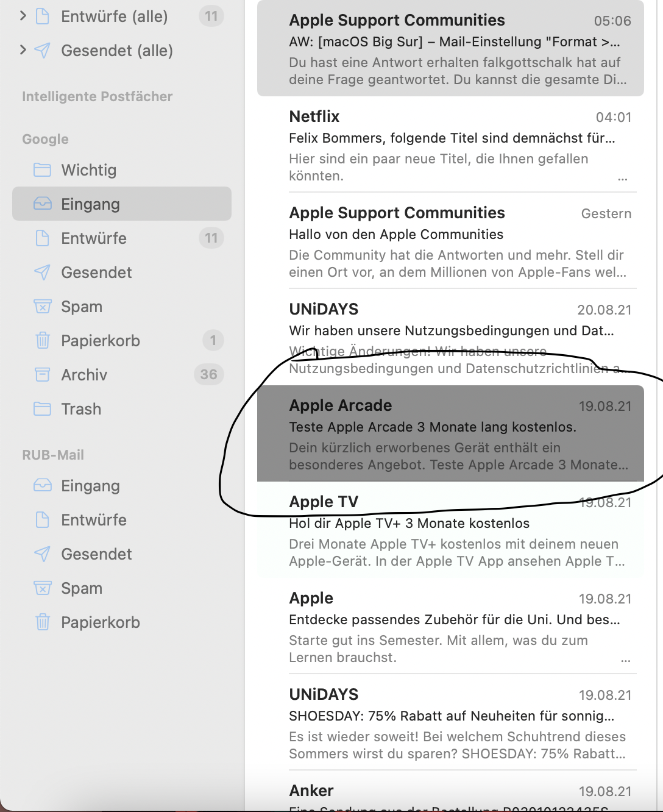This screenshot has width=663, height=812.
Task: Expand the Gesendet (alle) mailbox chevron
Action: point(23,50)
